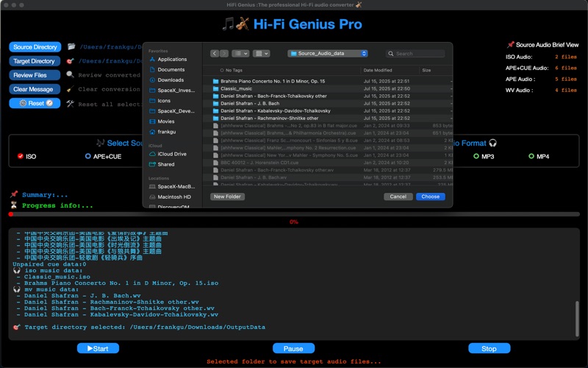Open Review Files
The width and height of the screenshot is (588, 368).
tap(34, 75)
